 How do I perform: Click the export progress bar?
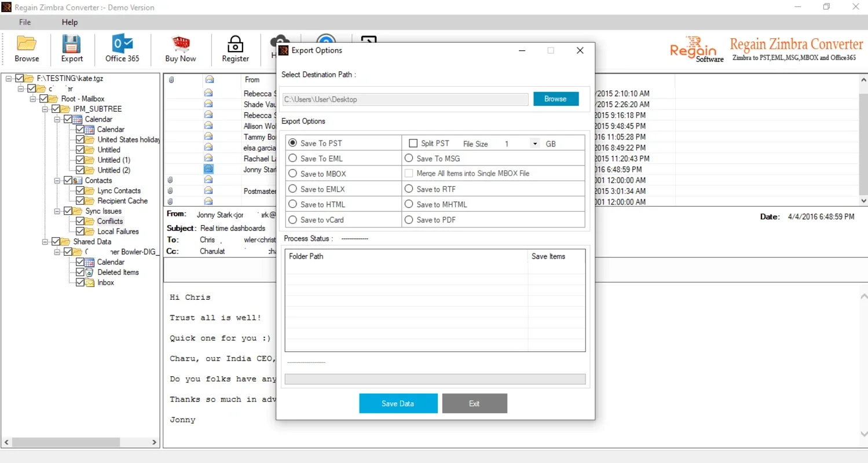tap(435, 379)
